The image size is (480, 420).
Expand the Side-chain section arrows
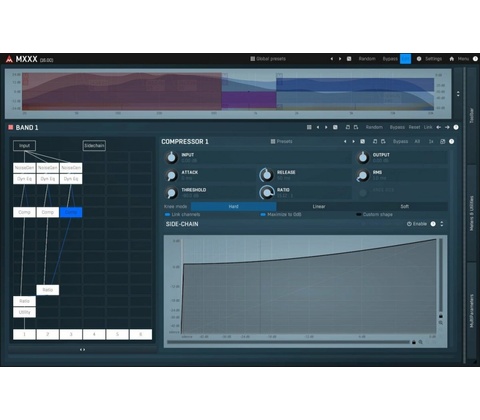tap(442, 224)
